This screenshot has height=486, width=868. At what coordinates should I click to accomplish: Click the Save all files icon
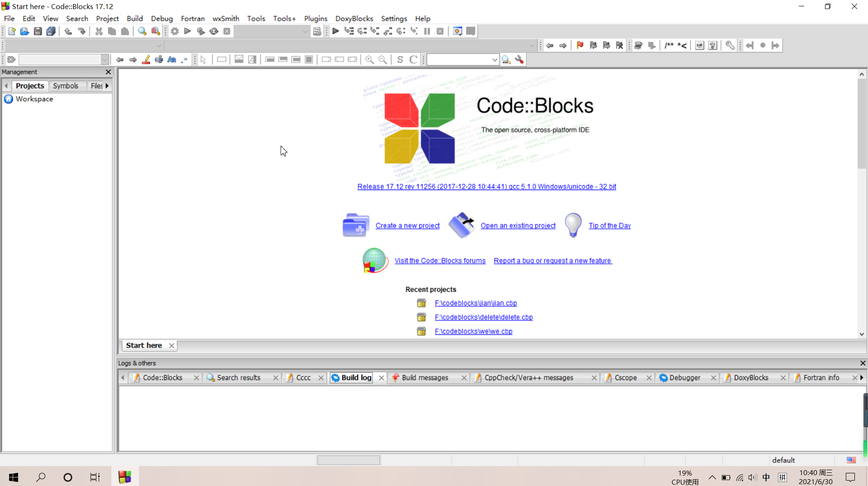[51, 31]
